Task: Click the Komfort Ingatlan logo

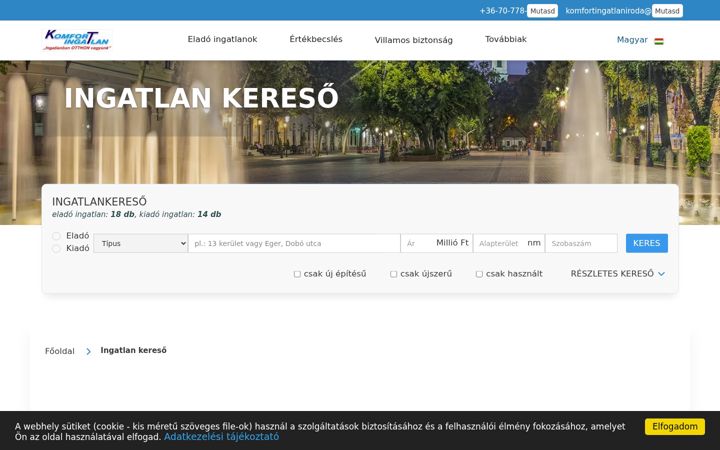Action: (x=77, y=40)
